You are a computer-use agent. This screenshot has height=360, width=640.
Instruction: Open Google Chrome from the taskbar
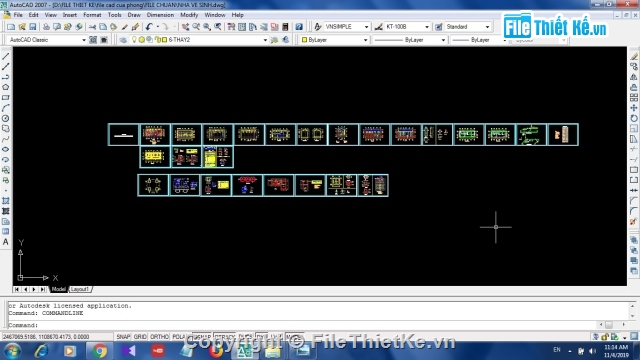99,351
